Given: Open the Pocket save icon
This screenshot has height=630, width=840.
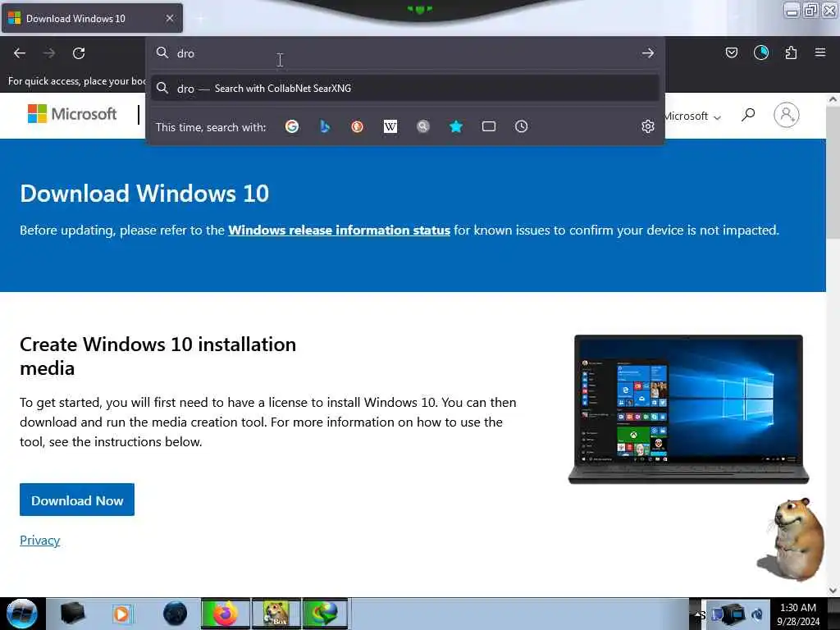Looking at the screenshot, I should pyautogui.click(x=731, y=52).
